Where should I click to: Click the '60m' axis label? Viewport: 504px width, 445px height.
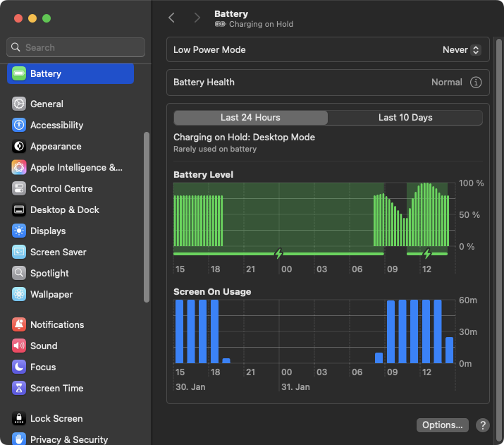tap(468, 300)
